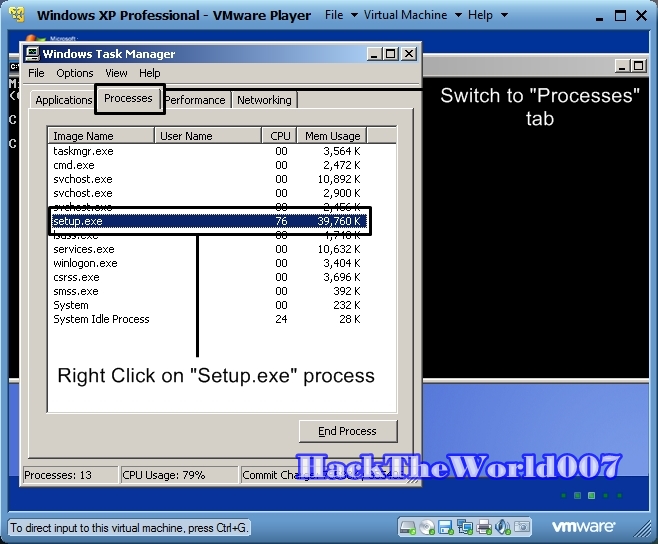Click the Processes: 13 status bar entry
Viewport: 658px width, 544px height.
70,475
